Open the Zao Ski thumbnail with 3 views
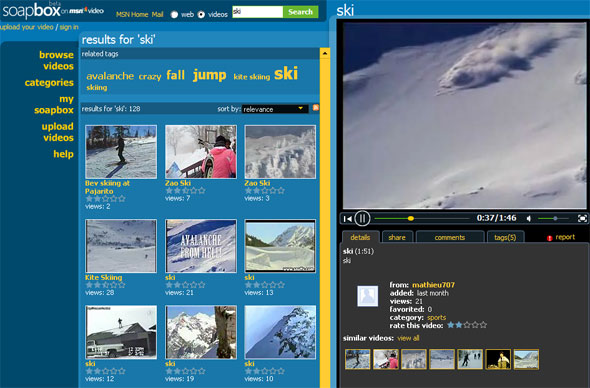 pyautogui.click(x=280, y=152)
